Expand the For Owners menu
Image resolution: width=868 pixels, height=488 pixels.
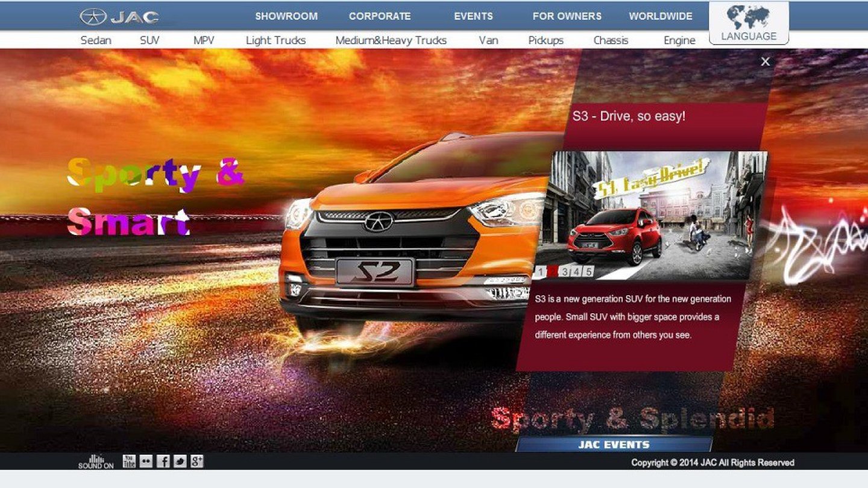click(x=567, y=16)
